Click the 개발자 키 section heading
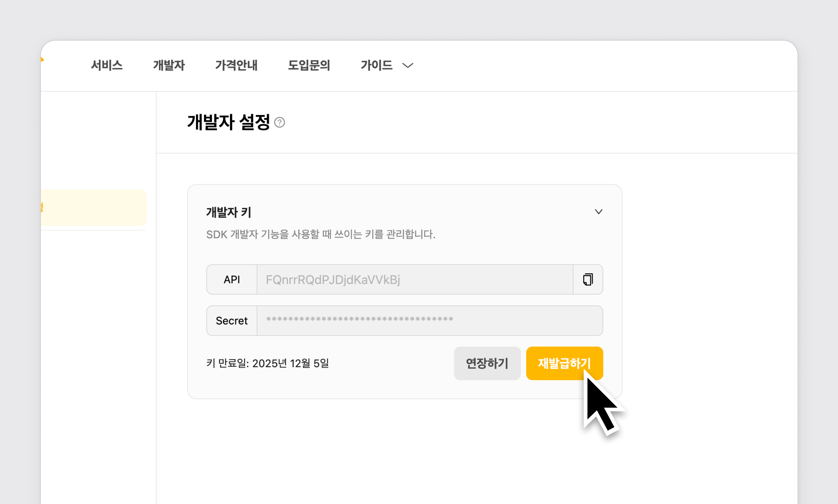 pyautogui.click(x=229, y=212)
